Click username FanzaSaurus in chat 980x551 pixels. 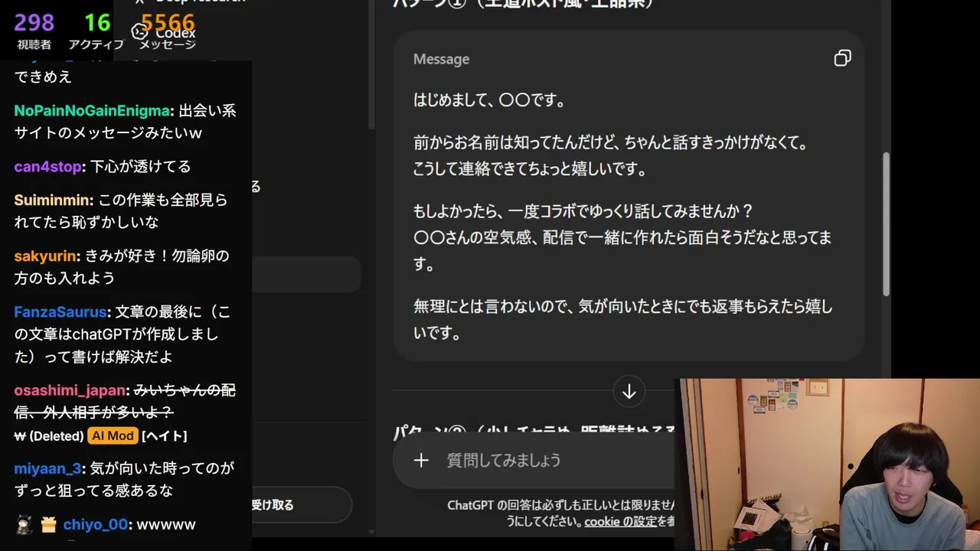click(60, 312)
